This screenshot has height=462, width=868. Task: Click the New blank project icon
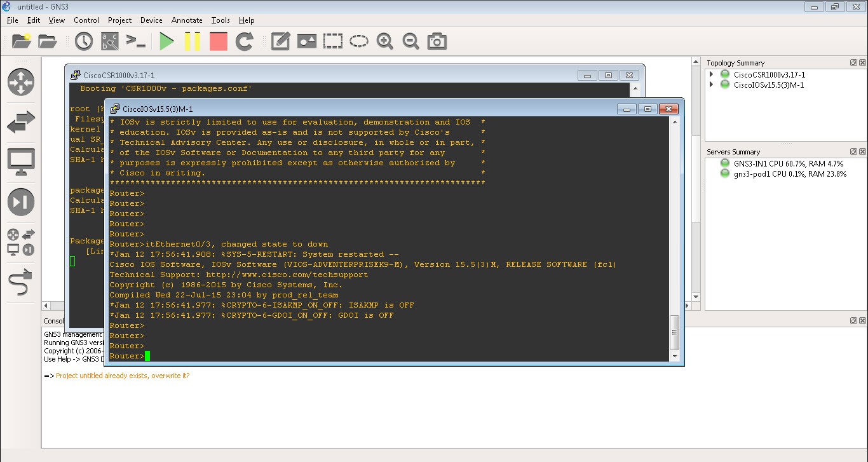tap(21, 42)
